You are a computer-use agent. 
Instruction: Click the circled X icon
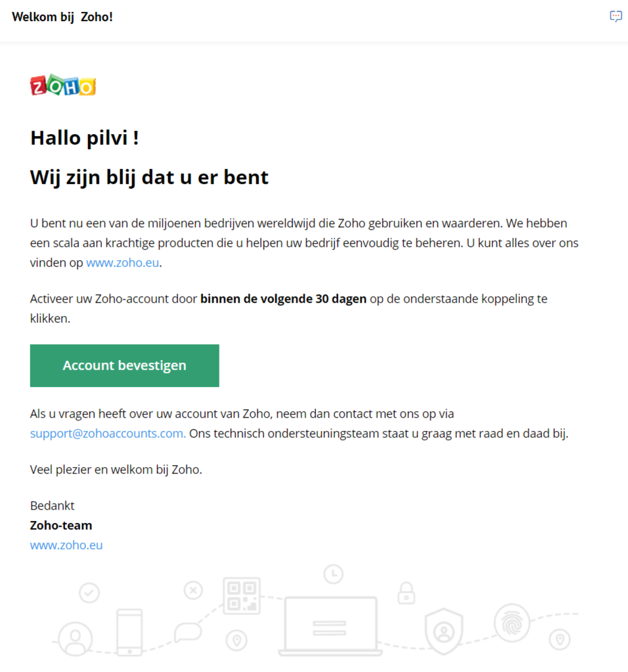(193, 590)
